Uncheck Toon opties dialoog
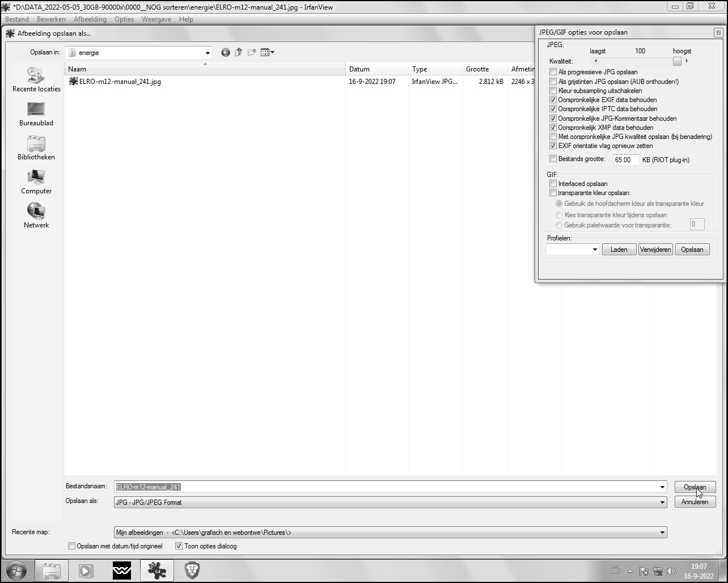 (179, 546)
